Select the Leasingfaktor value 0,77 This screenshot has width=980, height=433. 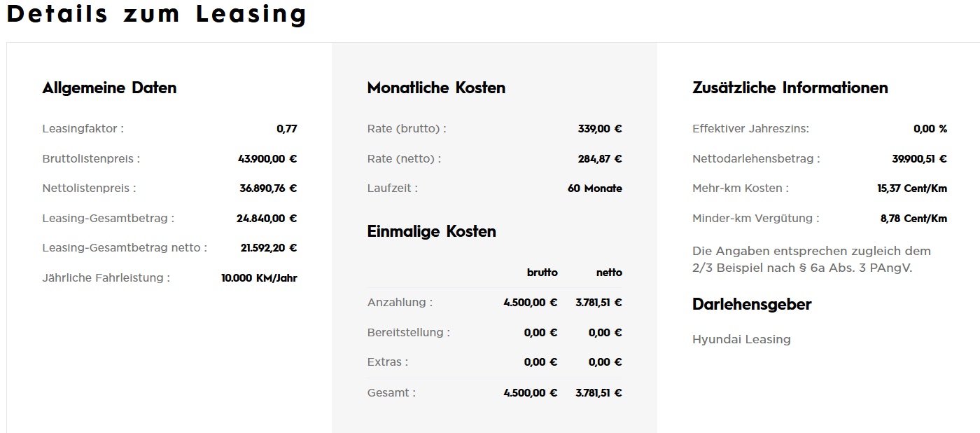[287, 129]
